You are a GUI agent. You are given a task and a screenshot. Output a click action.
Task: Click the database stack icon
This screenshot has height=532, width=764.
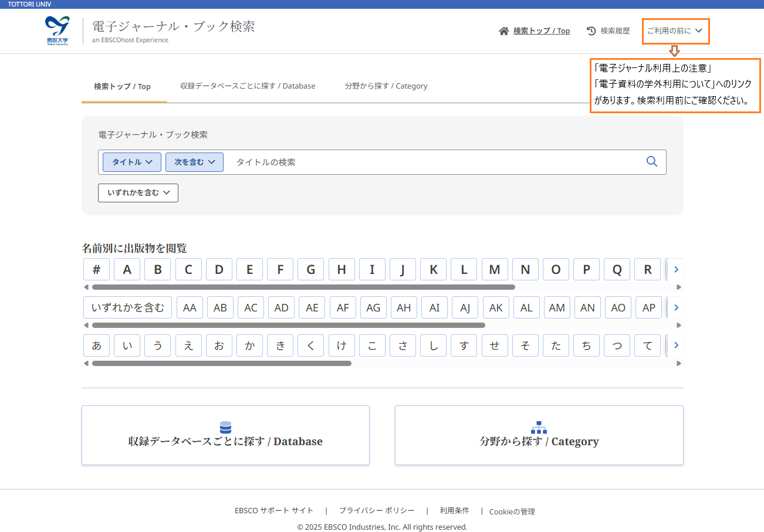(225, 427)
